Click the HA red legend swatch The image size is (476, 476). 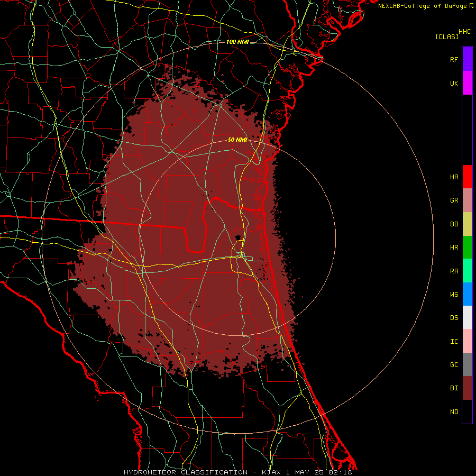click(467, 177)
